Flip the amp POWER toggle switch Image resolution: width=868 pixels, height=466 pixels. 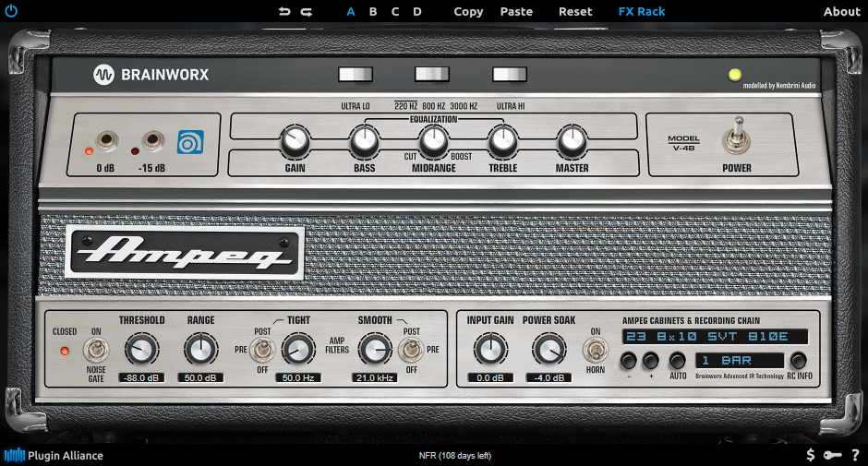point(736,137)
